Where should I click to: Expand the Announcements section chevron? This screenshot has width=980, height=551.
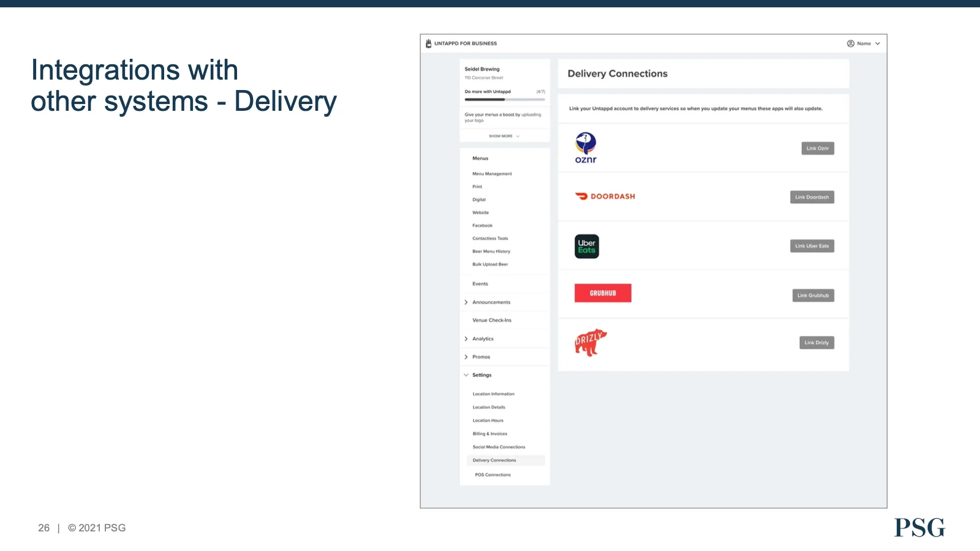pyautogui.click(x=466, y=302)
